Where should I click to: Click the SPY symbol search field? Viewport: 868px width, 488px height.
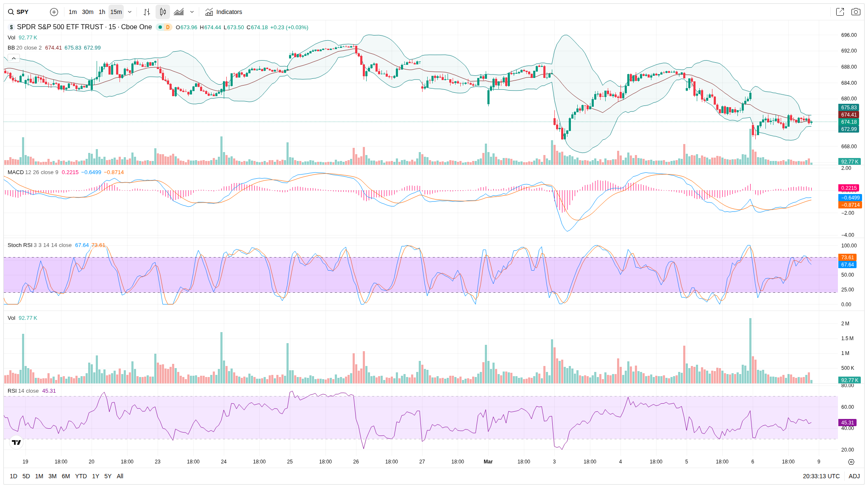click(22, 12)
